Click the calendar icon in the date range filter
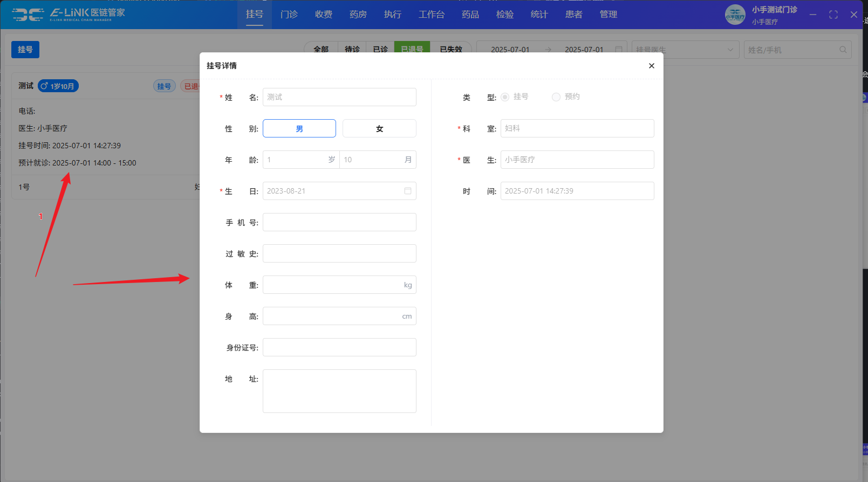 tap(619, 50)
